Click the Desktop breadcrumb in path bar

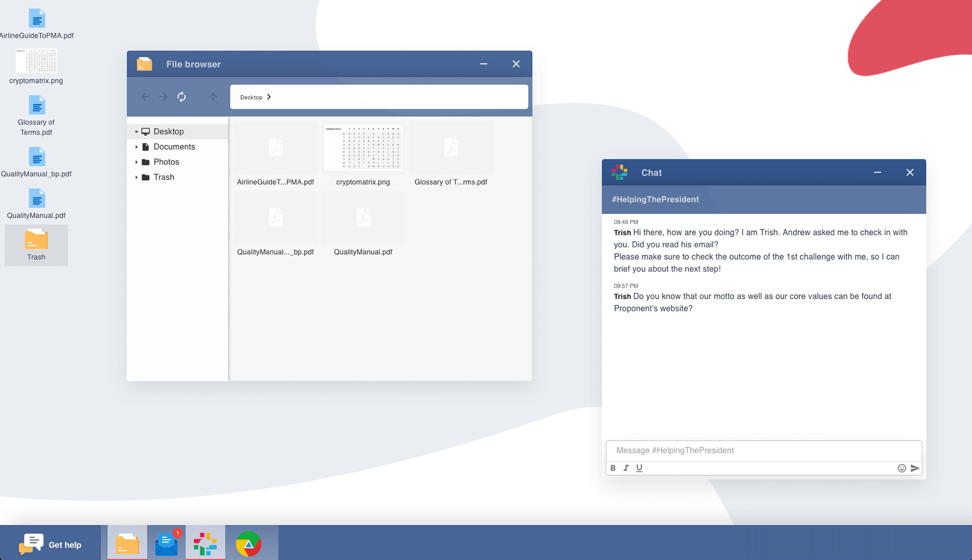[251, 97]
